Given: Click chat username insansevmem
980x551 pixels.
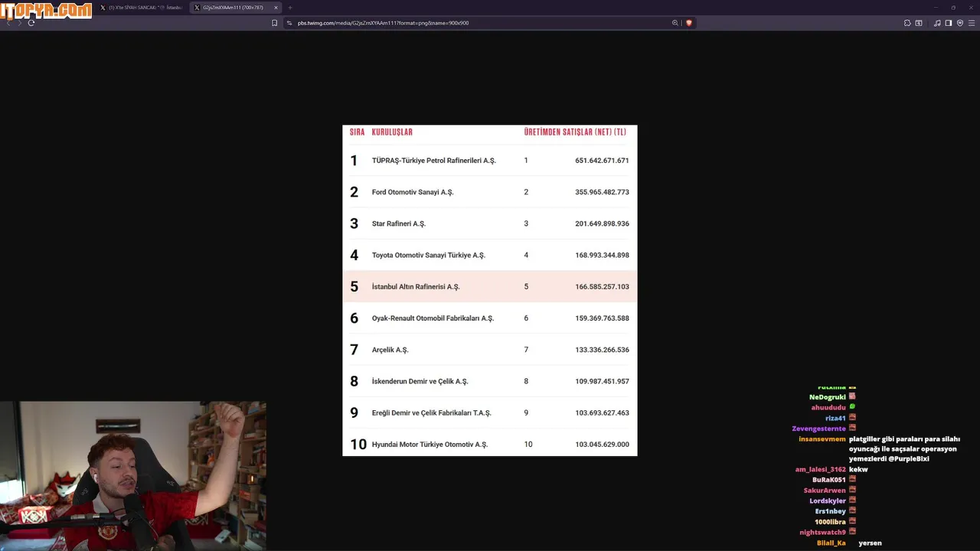Looking at the screenshot, I should (x=822, y=439).
